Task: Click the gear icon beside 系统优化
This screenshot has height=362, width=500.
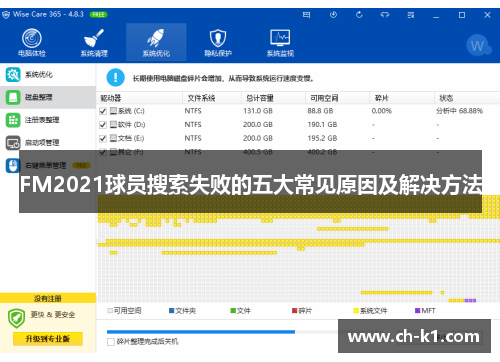Action: point(13,75)
